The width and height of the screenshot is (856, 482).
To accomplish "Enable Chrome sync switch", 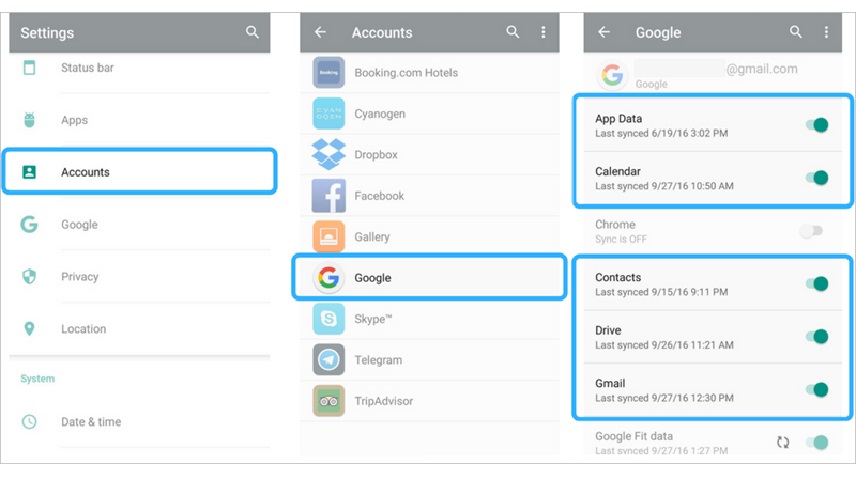I will (811, 231).
